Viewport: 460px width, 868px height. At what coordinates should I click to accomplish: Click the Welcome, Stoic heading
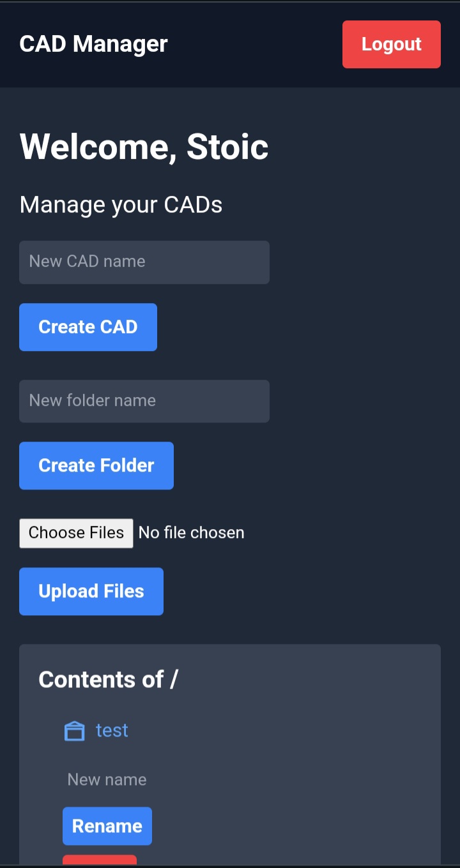[144, 147]
